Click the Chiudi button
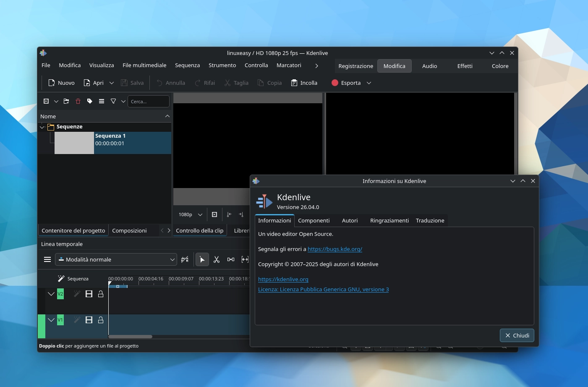Viewport: 588px width, 387px height. point(517,335)
